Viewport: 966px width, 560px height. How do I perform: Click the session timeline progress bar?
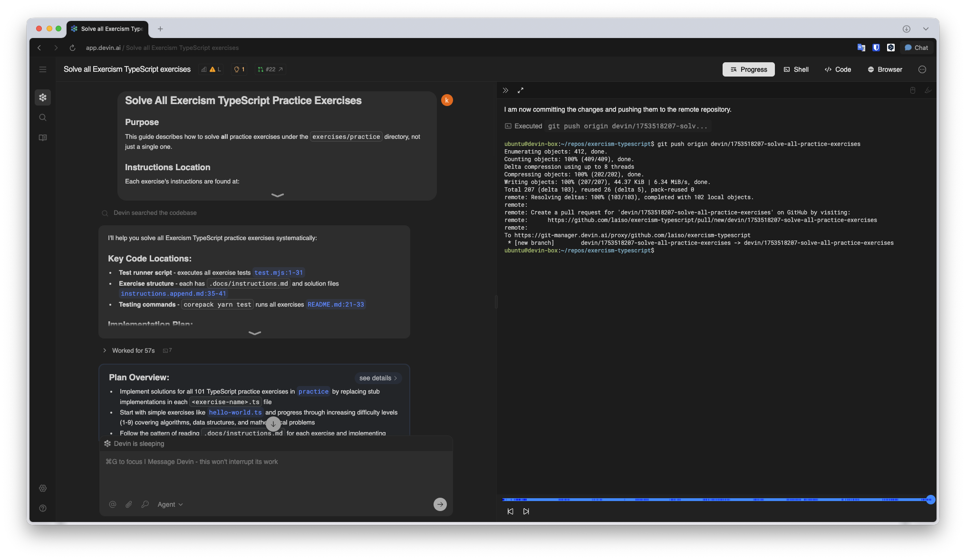(716, 500)
